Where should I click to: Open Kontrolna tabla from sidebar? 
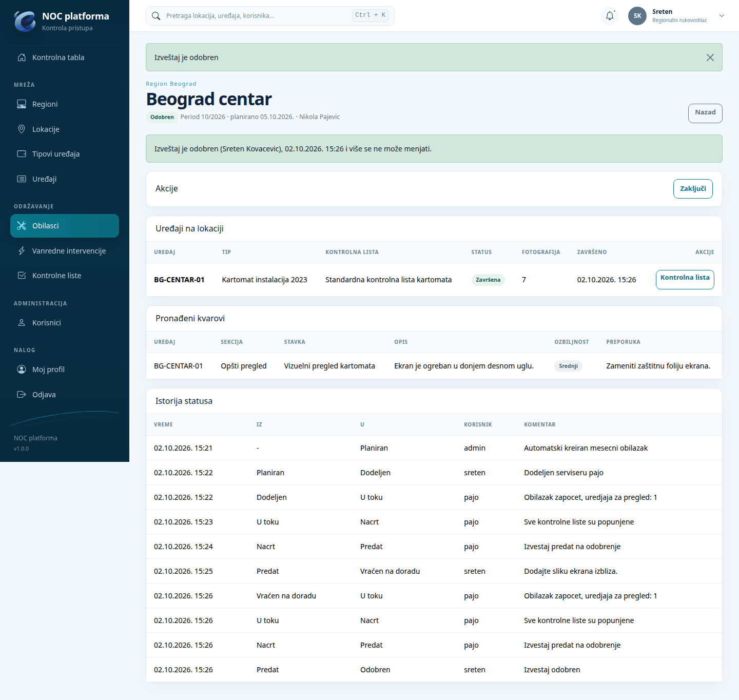click(65, 57)
